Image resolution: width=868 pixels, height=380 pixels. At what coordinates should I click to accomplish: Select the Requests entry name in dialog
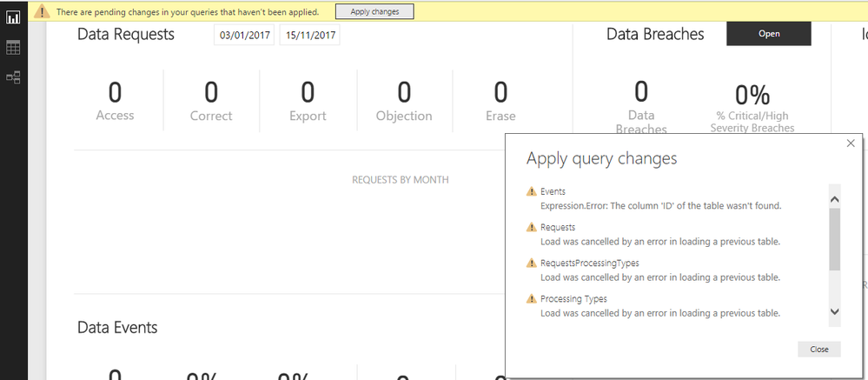coord(558,227)
